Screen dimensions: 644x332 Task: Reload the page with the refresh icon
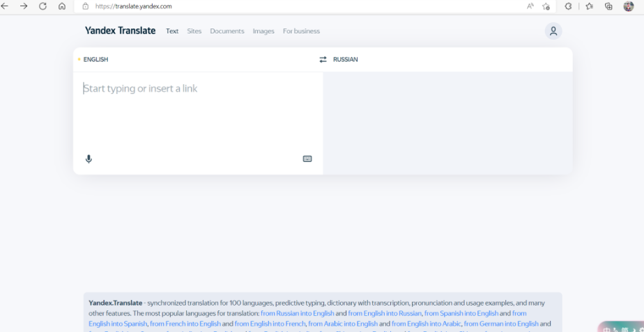pyautogui.click(x=43, y=6)
